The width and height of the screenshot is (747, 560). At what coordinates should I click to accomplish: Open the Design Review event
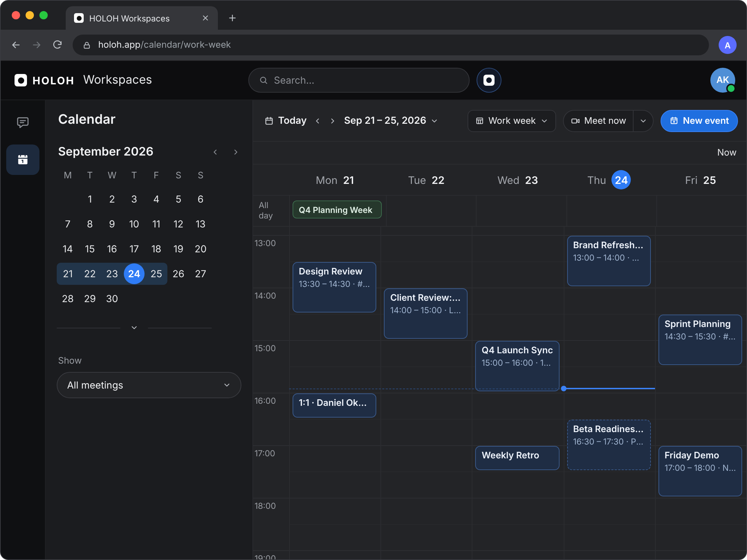point(334,287)
